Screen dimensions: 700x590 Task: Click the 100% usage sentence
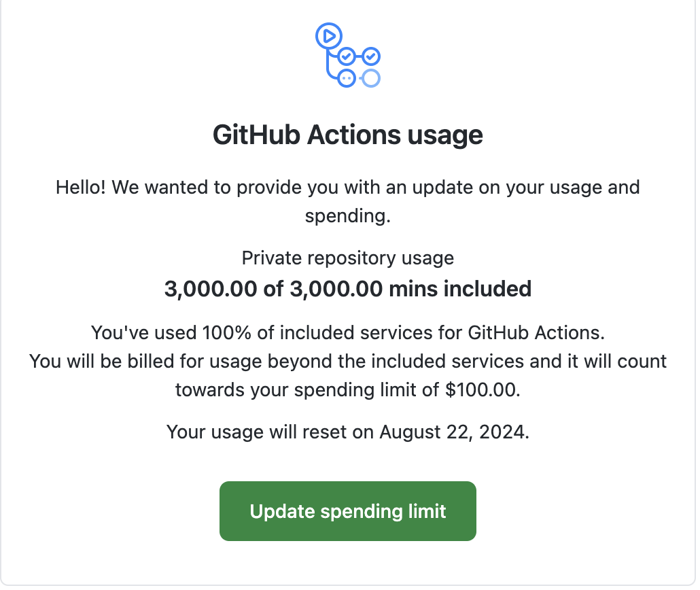[348, 332]
